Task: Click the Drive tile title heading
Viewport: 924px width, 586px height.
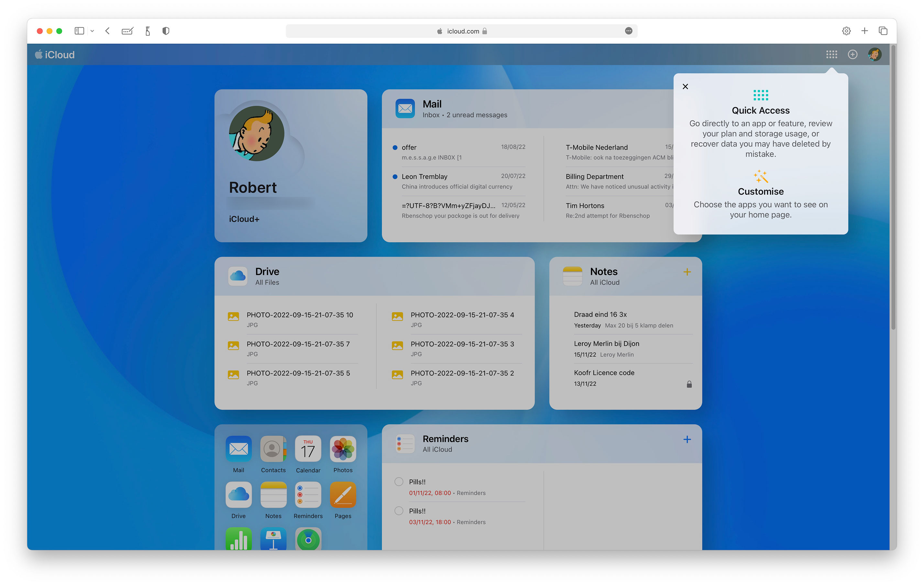Action: tap(267, 271)
